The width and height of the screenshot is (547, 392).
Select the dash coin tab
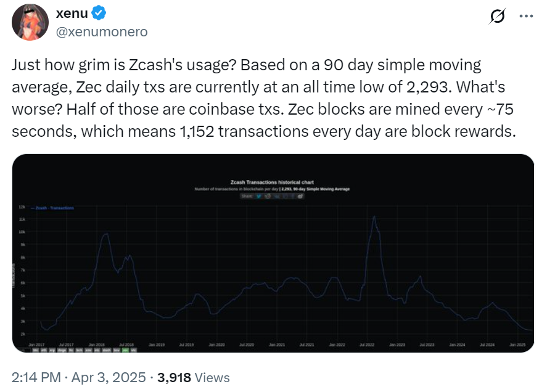point(107,350)
